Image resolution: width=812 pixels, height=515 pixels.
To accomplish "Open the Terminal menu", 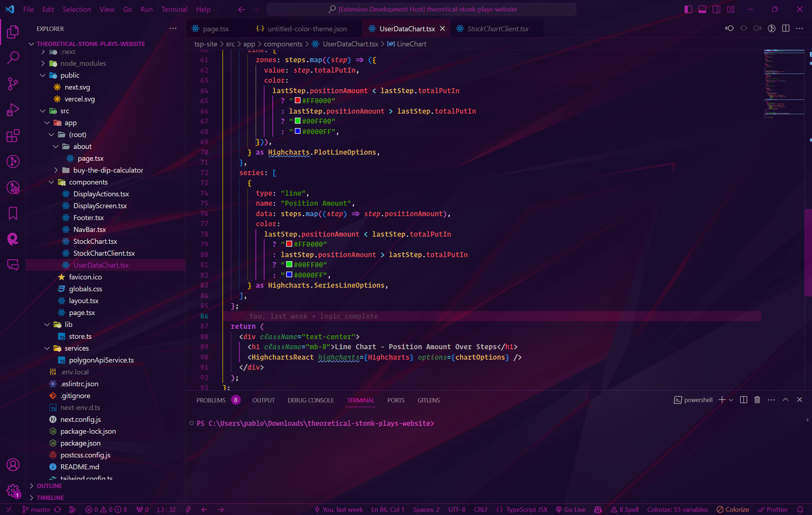I will pos(174,9).
